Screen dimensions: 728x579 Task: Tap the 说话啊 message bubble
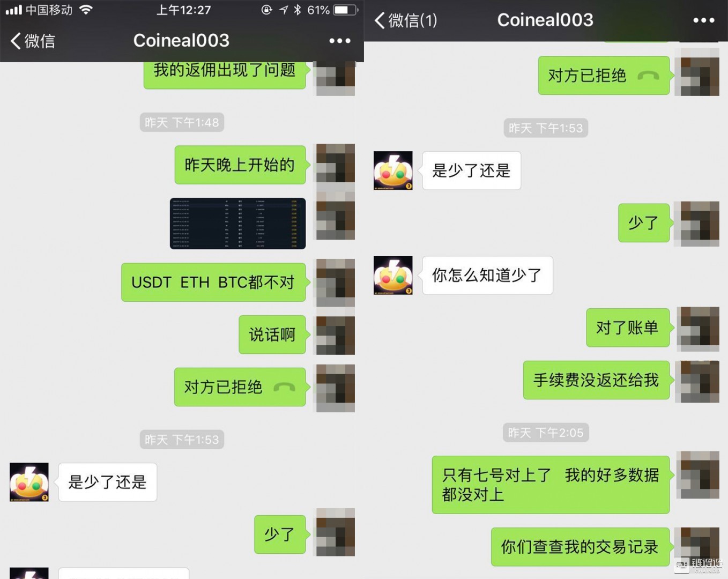click(272, 335)
